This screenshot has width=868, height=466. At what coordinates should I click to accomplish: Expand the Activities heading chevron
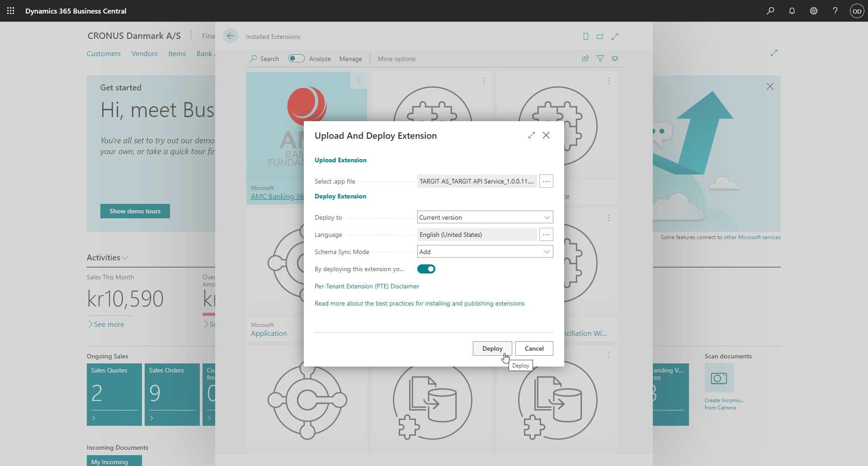(125, 258)
